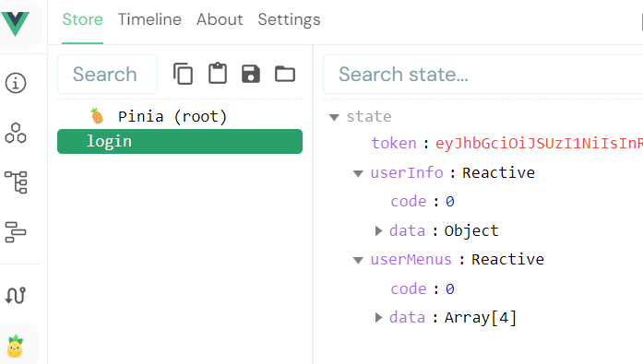
Task: Open the About tab
Action: pyautogui.click(x=220, y=19)
